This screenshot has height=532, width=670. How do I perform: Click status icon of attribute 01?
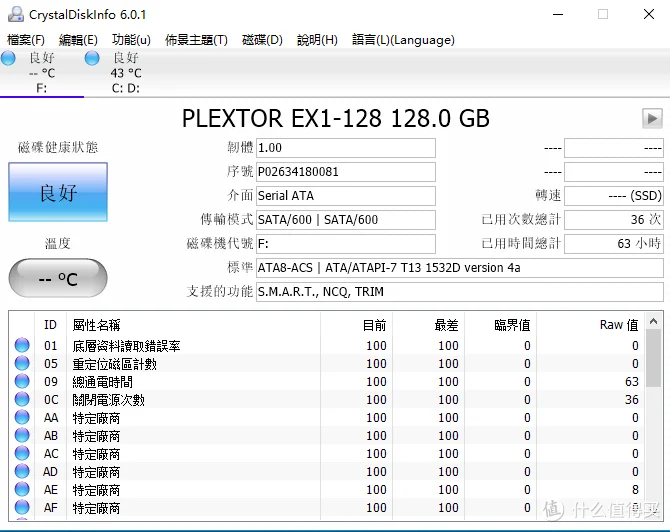pyautogui.click(x=22, y=345)
